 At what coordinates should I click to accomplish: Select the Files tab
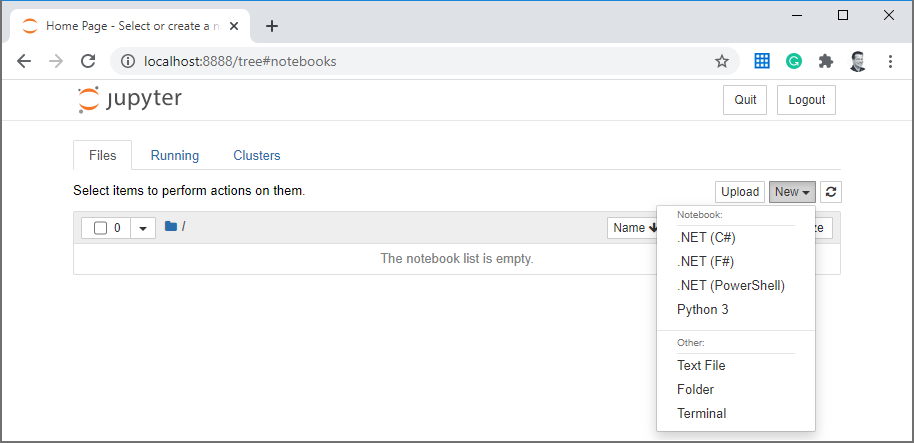(103, 156)
